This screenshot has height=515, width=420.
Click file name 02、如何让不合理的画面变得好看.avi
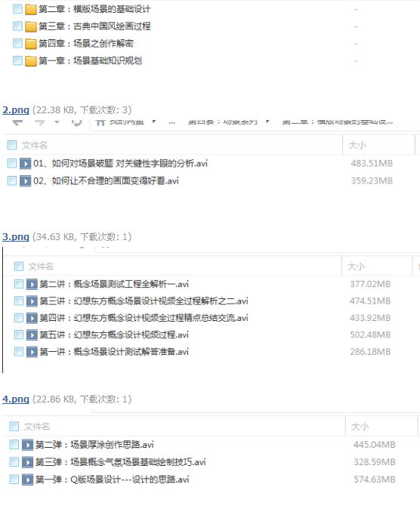click(107, 180)
